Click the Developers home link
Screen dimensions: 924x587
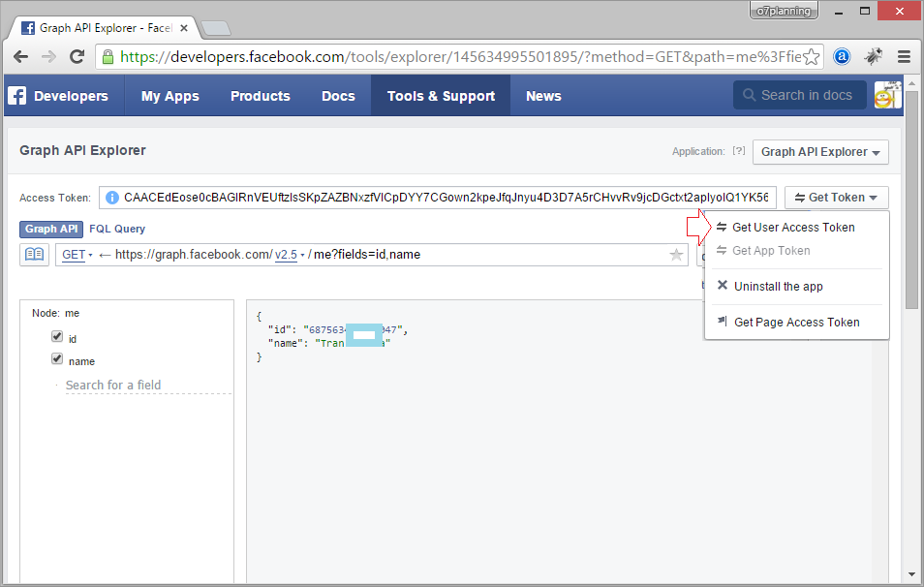72,96
